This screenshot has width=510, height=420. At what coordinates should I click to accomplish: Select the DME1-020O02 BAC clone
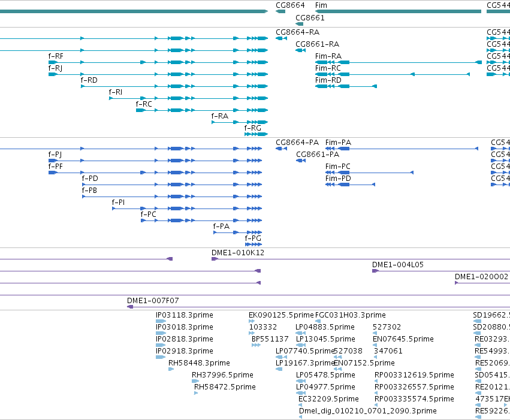[x=482, y=283]
